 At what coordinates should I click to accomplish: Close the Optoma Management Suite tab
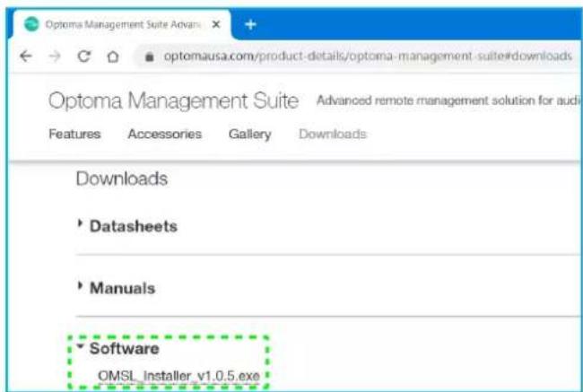click(x=216, y=24)
